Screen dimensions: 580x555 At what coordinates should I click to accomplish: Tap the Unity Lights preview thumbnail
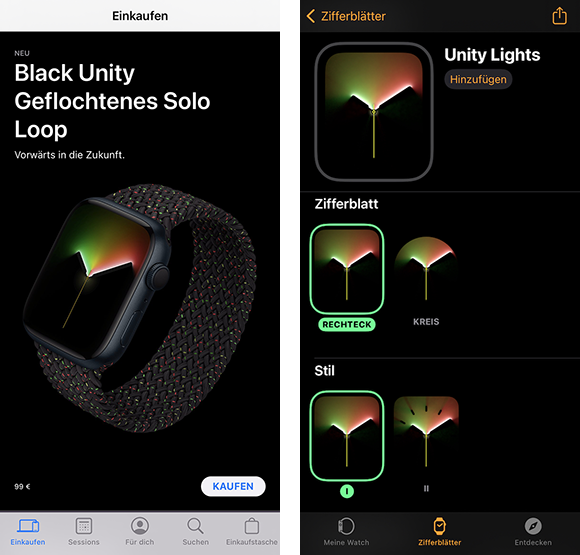(x=374, y=112)
